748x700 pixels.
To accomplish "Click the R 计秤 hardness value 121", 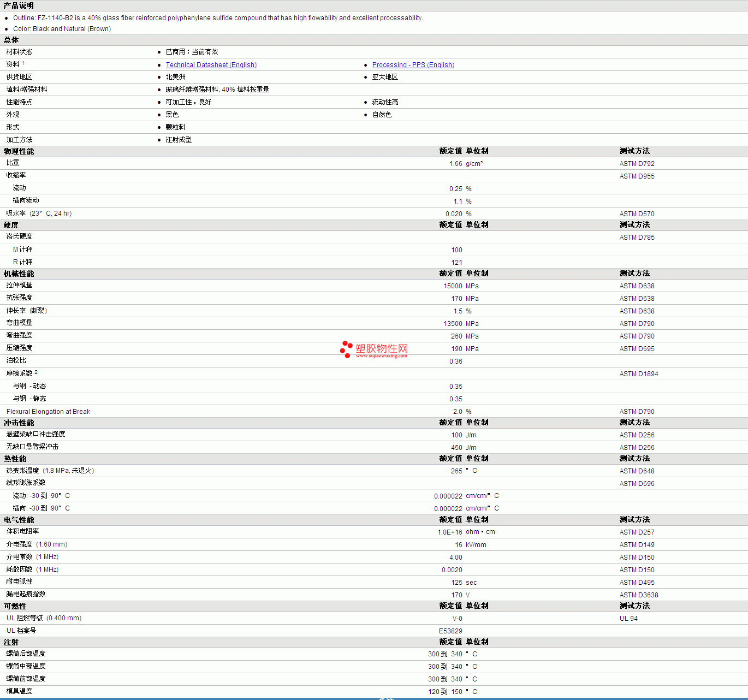I will (456, 263).
